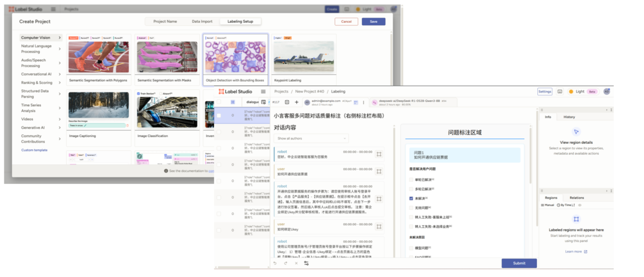Check 转人工失败-客服未上班 option
Viewport: 644px width, 277px height.
coord(411,217)
